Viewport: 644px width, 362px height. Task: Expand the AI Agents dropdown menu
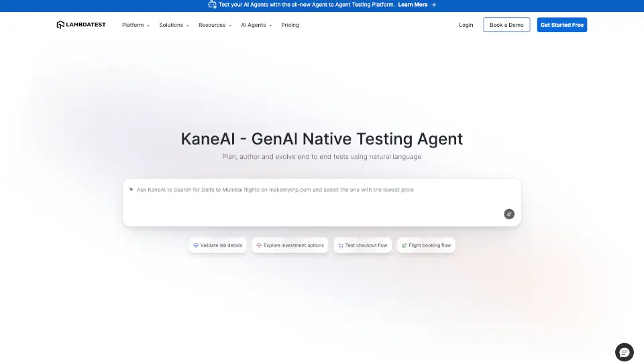pos(256,25)
